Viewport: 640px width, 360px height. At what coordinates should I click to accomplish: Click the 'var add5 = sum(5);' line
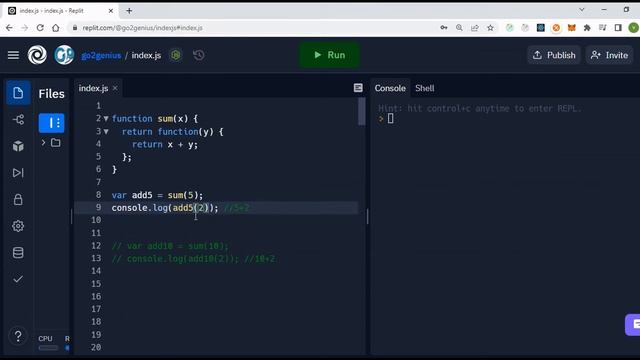(x=157, y=195)
